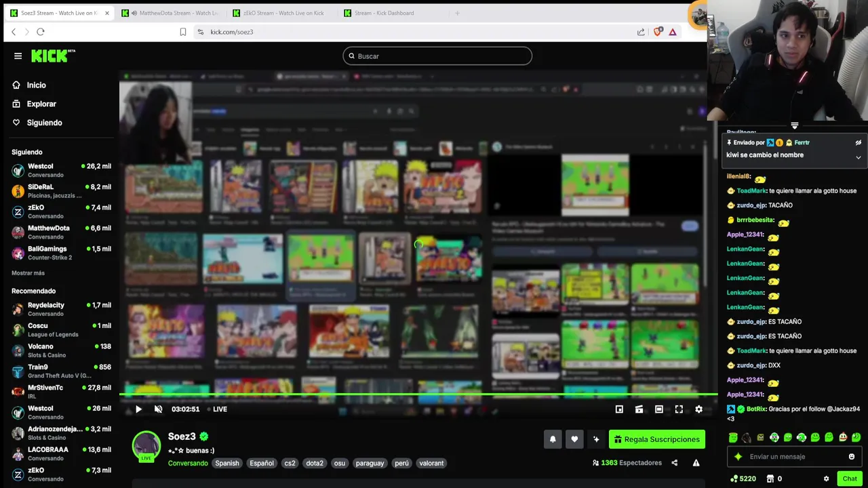This screenshot has width=868, height=488.
Task: Select the valorant tag
Action: (431, 464)
